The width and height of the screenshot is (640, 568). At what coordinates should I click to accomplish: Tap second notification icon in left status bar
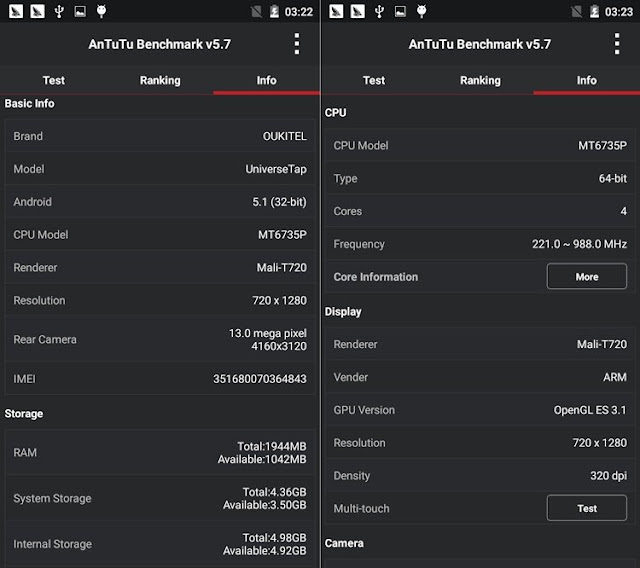click(x=37, y=11)
